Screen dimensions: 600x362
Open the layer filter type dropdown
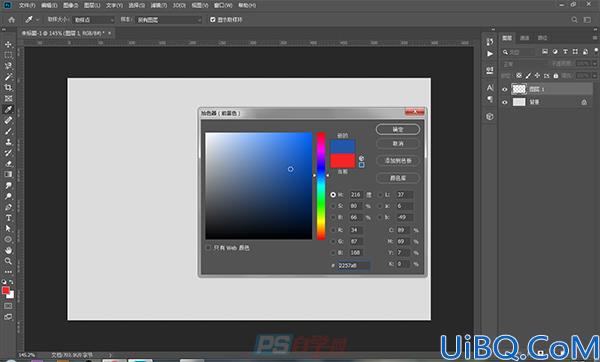[x=521, y=52]
